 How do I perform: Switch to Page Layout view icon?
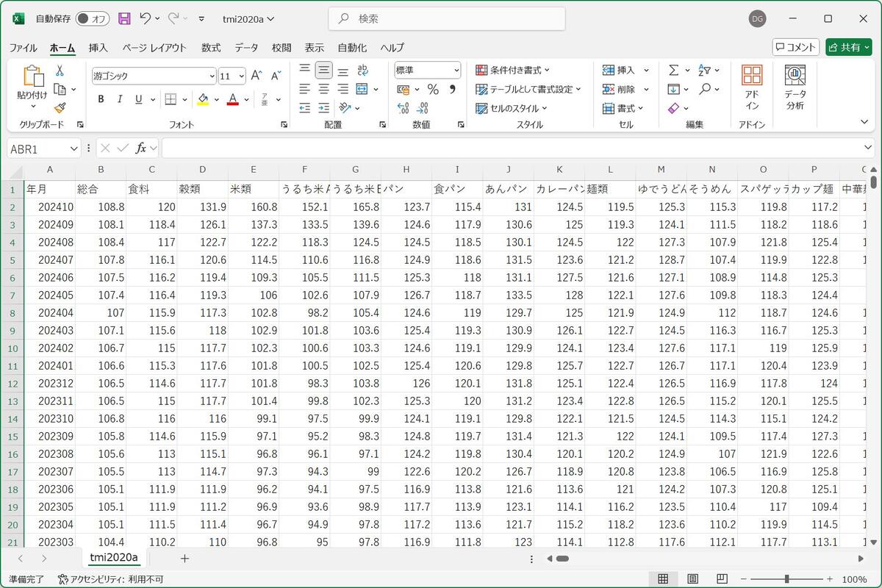tap(692, 579)
